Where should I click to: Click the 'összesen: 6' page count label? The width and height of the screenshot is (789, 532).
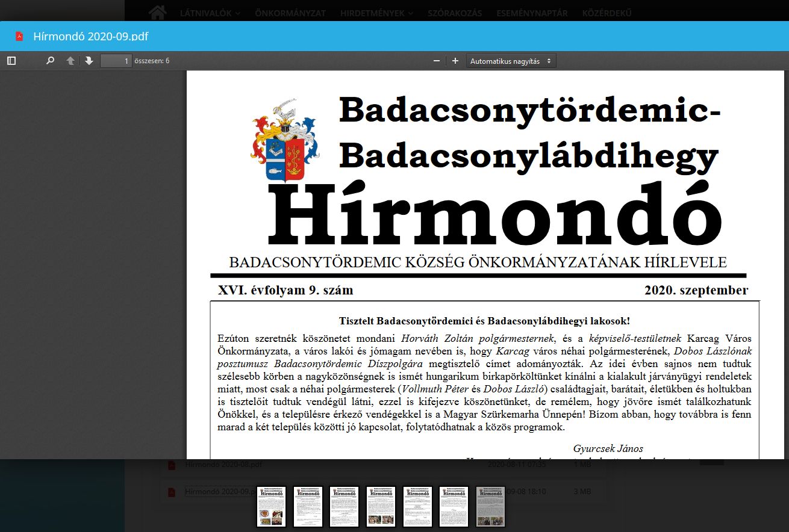point(152,61)
